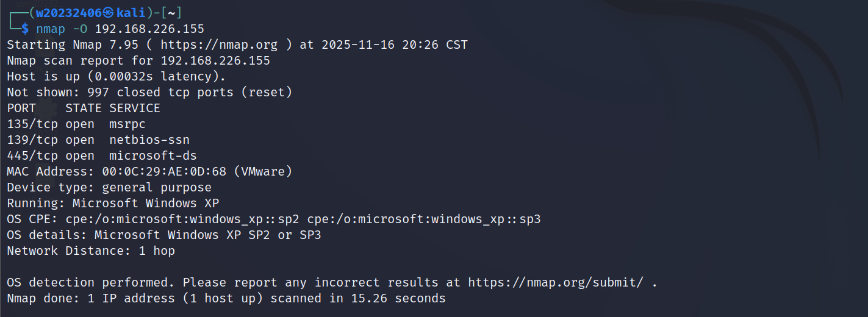Open the nmap.org/submit link

[x=556, y=283]
